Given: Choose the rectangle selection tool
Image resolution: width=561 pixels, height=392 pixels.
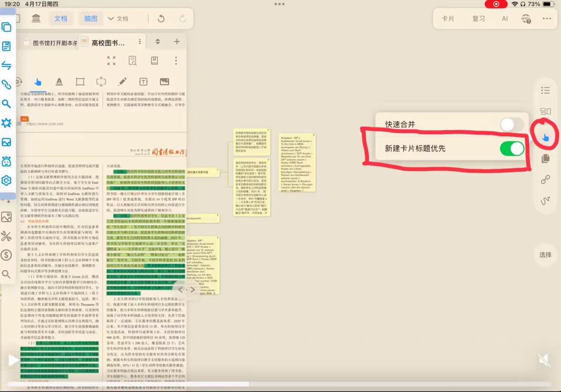Looking at the screenshot, I should (80, 82).
